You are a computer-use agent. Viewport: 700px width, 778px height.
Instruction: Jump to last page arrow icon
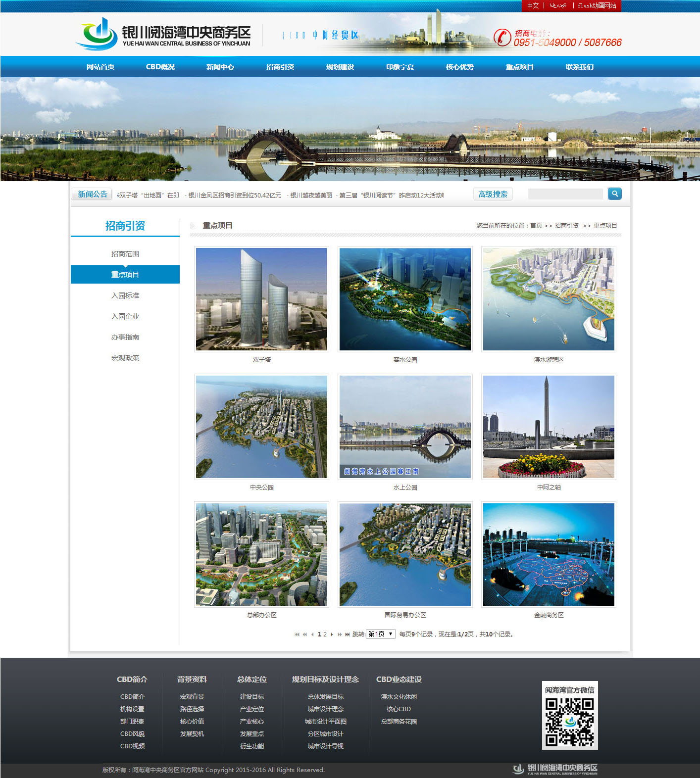tap(348, 634)
